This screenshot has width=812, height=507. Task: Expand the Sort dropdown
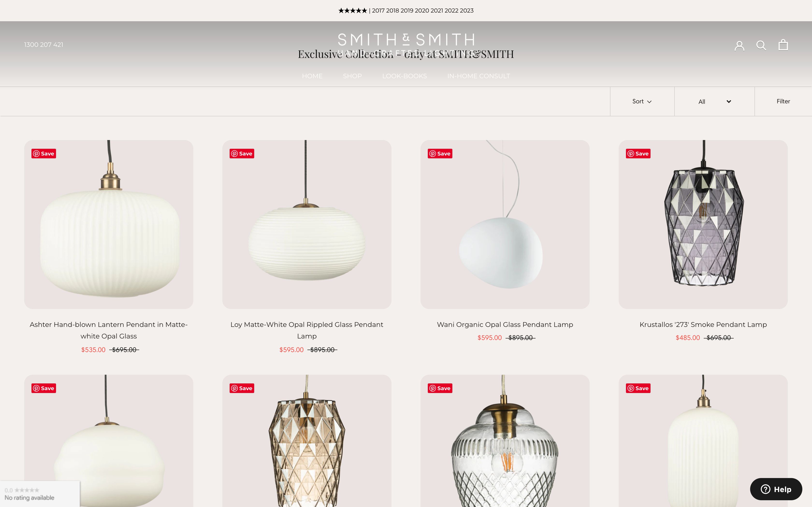642,101
